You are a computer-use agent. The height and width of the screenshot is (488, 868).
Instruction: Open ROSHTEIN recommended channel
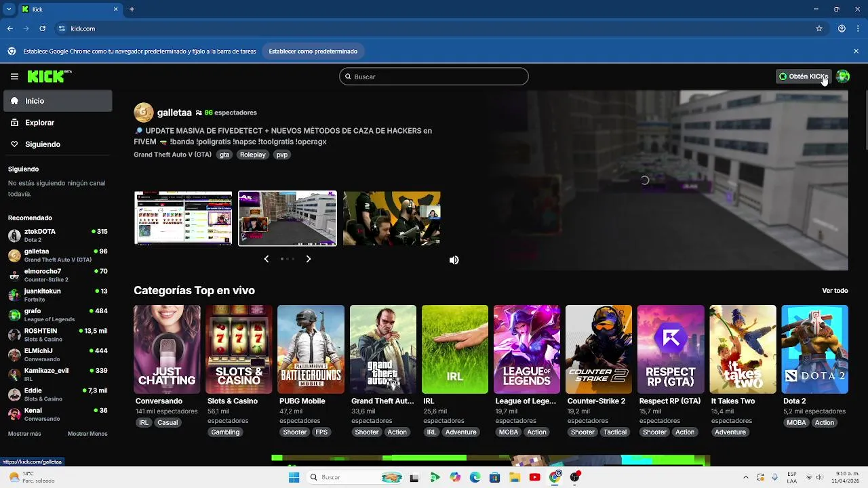(x=58, y=335)
